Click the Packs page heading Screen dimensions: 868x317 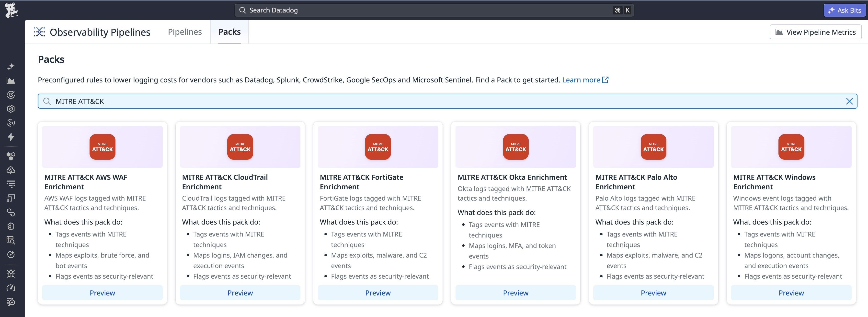point(51,59)
